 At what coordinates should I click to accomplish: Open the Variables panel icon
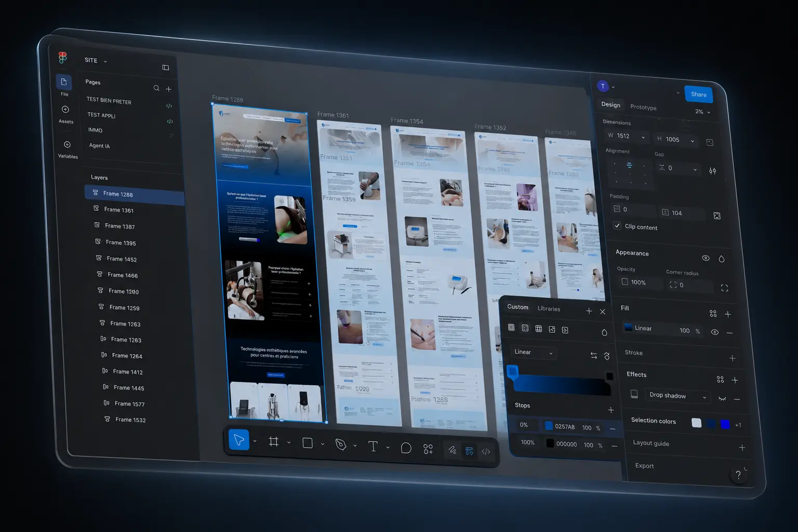coord(67,144)
